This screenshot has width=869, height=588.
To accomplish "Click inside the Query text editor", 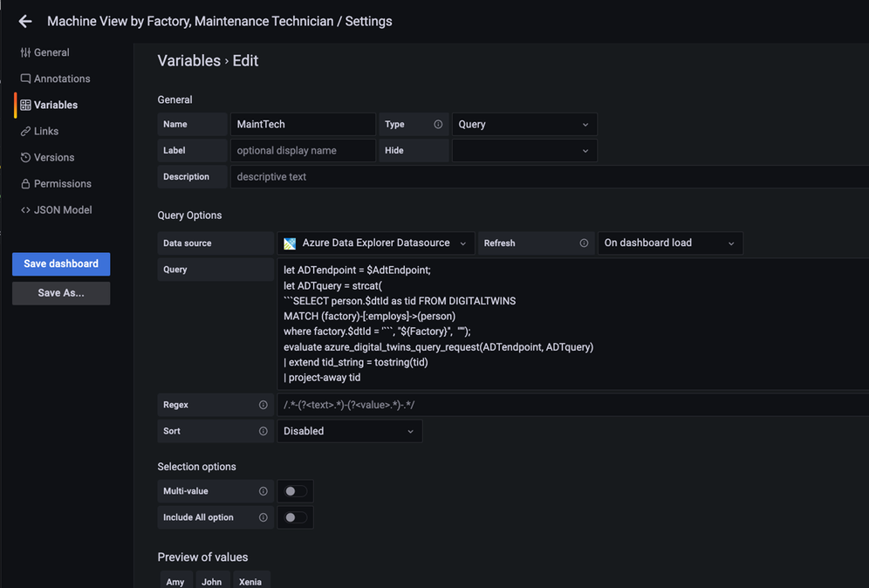I will 573,325.
